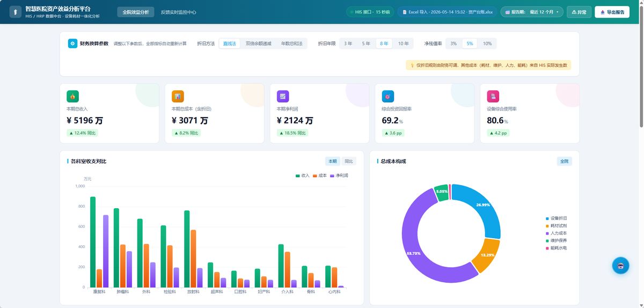Select 直线法 depreciation method
The width and height of the screenshot is (644, 308).
230,43
